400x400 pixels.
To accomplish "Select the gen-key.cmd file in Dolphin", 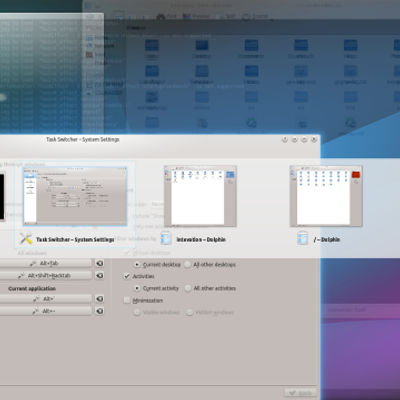I will [x=301, y=75].
